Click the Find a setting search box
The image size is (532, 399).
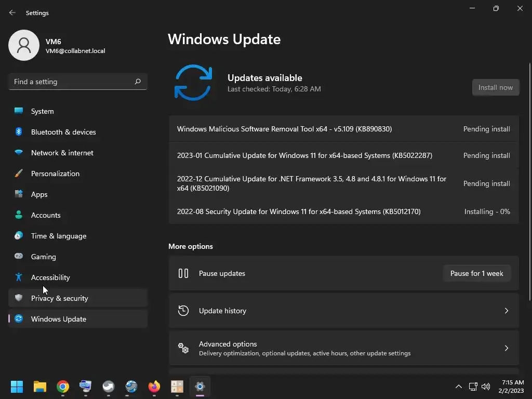point(78,82)
